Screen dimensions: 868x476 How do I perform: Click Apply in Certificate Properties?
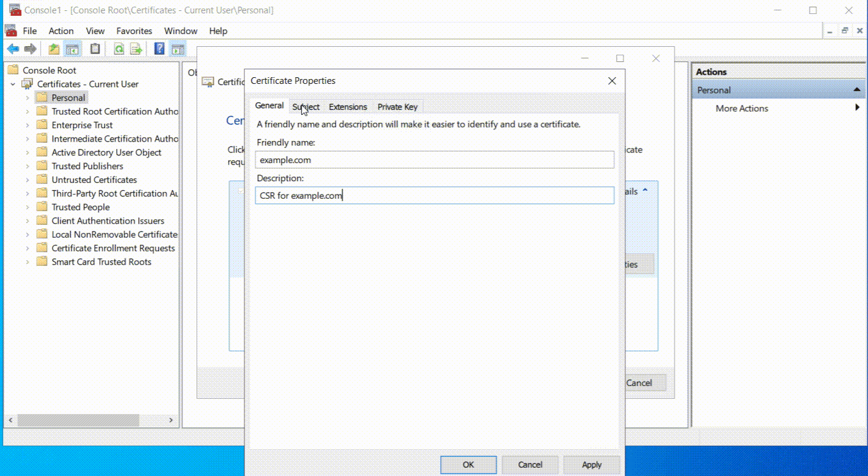[591, 464]
